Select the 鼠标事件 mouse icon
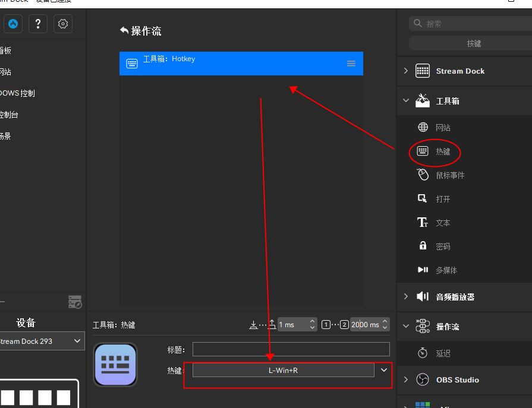 click(423, 175)
